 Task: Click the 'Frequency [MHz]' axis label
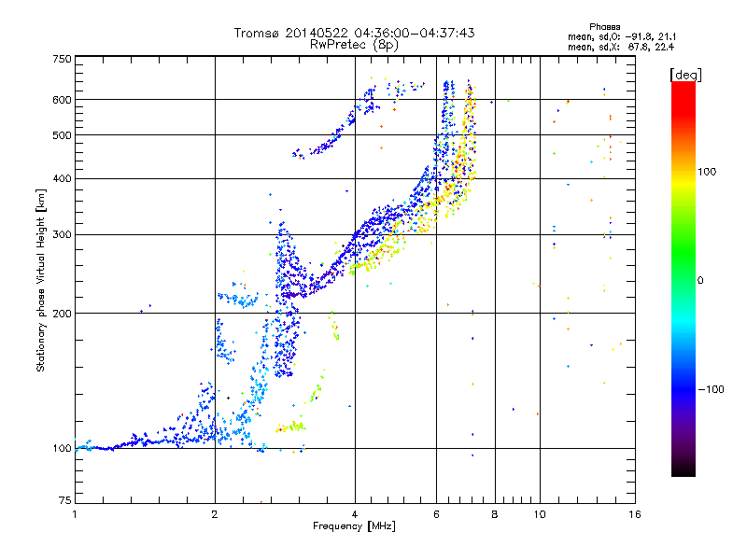coord(354,526)
